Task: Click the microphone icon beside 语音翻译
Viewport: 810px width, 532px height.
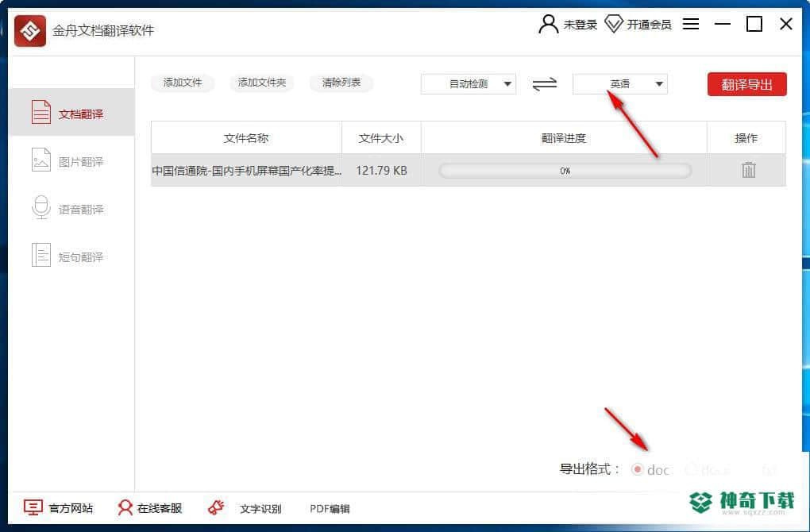Action: 41,207
